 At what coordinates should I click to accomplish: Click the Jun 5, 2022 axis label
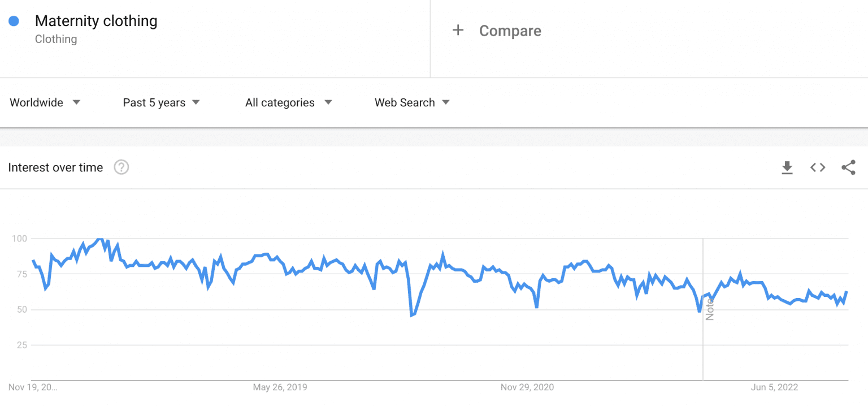click(x=773, y=387)
